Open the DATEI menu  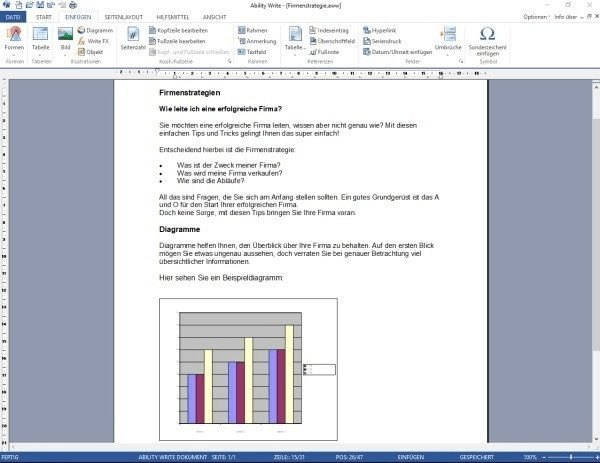12,17
